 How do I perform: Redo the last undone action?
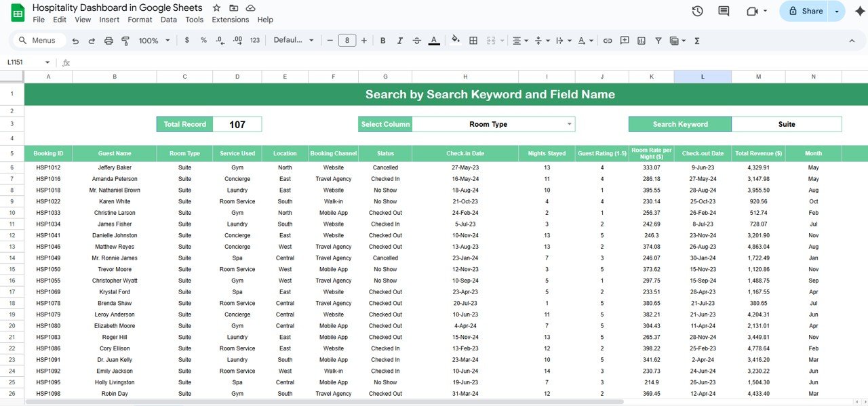92,41
